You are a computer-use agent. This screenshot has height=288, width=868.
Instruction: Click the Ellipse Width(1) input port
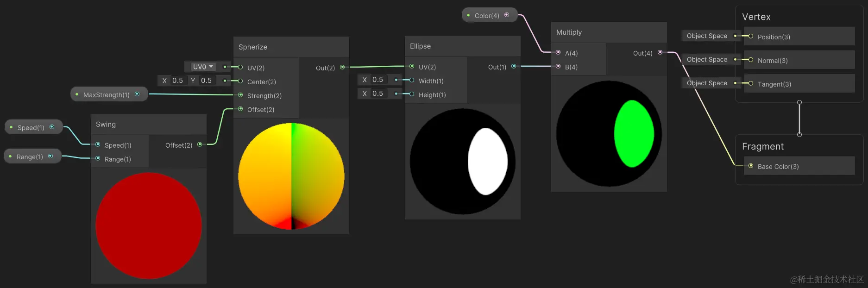click(412, 80)
